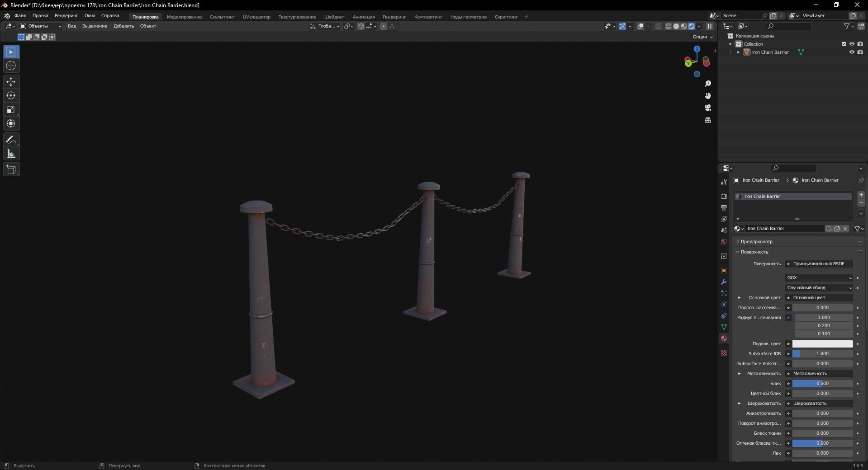Open the Объекты mode dropdown
868x470 pixels.
pos(41,26)
